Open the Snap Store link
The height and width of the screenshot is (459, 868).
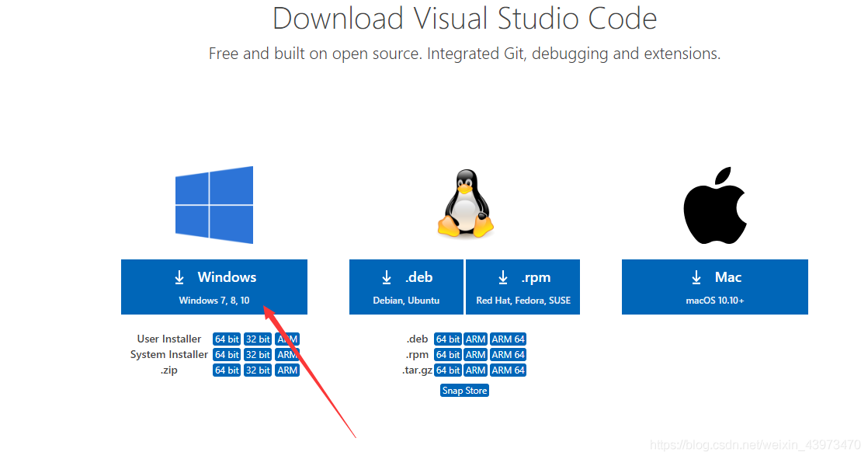coord(464,391)
